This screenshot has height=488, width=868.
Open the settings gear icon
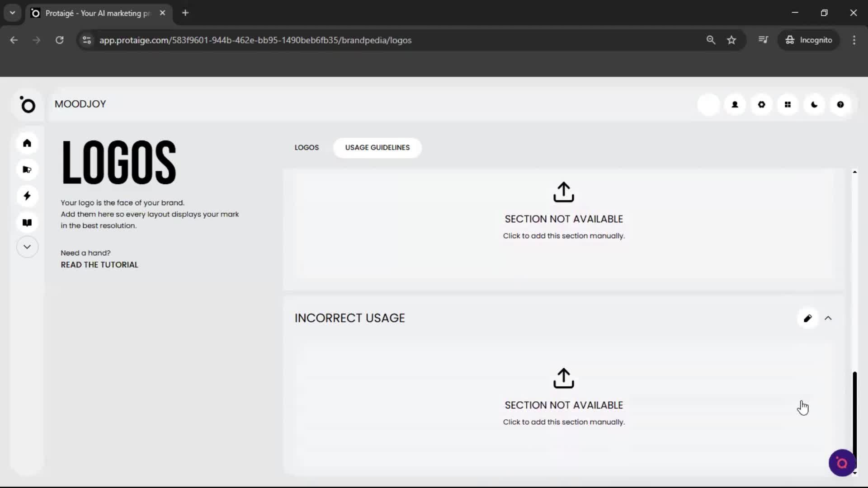tap(761, 104)
